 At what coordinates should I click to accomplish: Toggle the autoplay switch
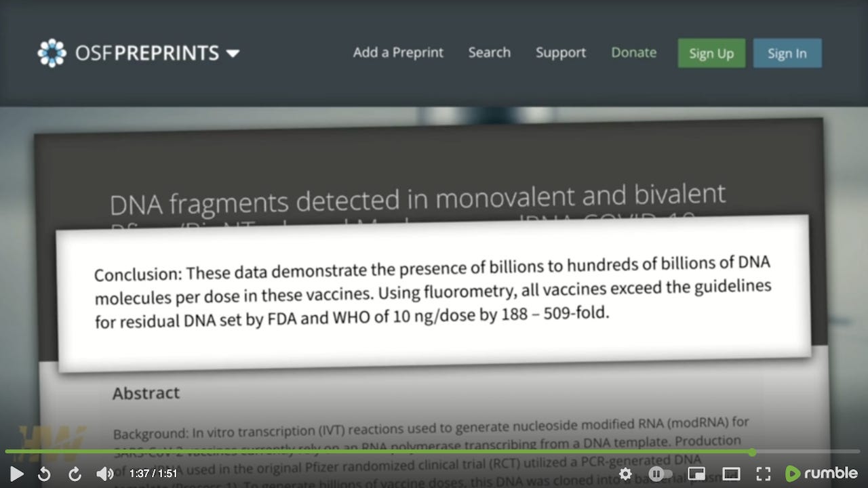[660, 474]
